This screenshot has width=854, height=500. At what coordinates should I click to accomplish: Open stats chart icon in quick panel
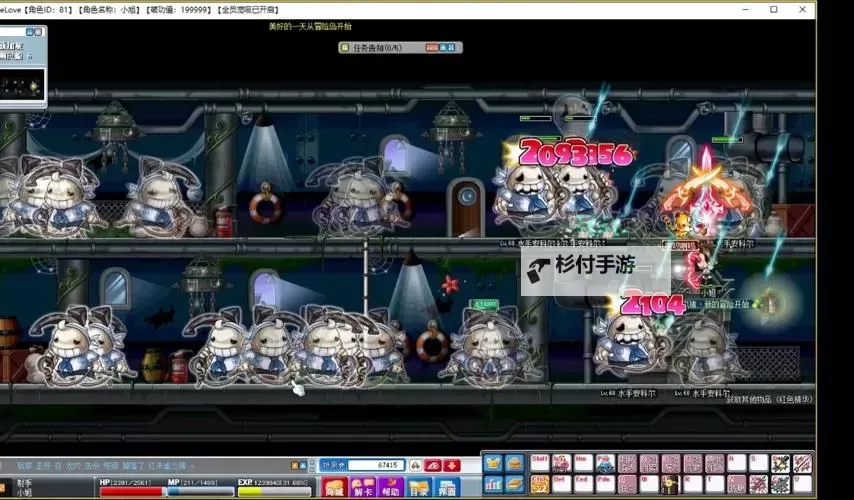pos(493,485)
